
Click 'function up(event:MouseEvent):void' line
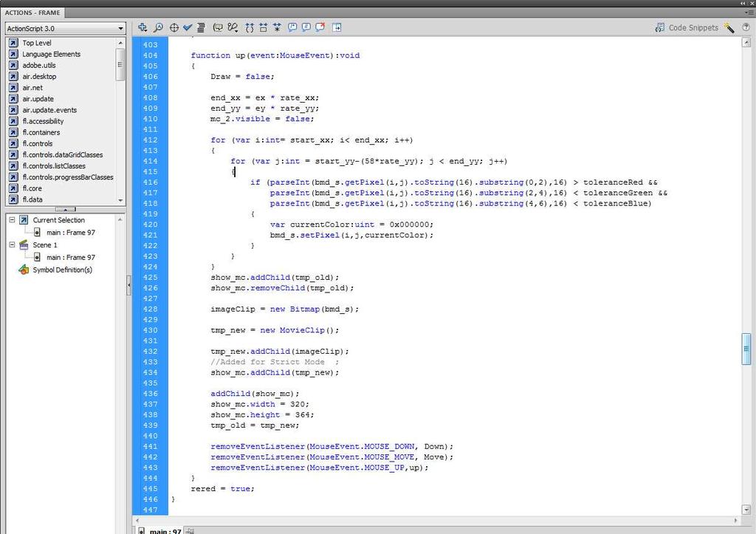coord(275,55)
